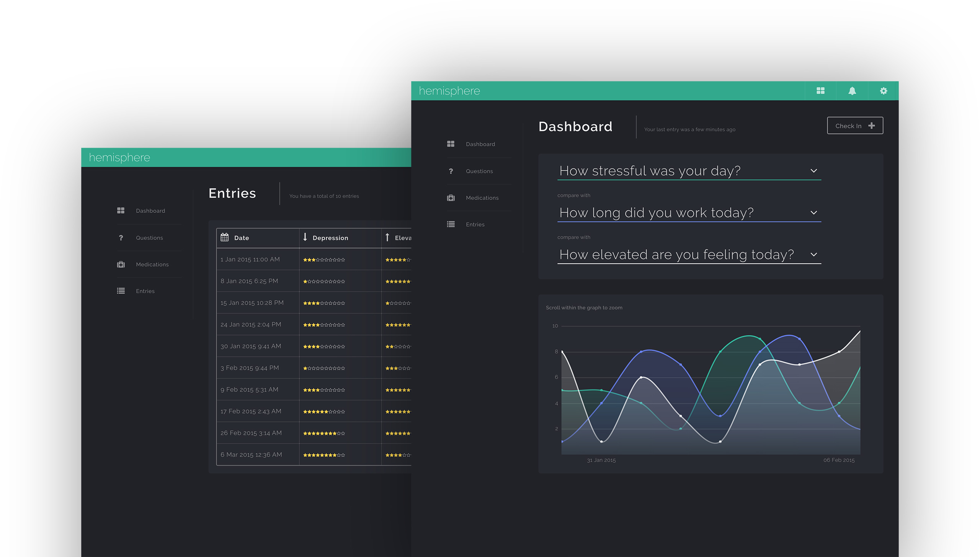
Task: Click Medications kit icon in left Entries window
Action: [121, 265]
